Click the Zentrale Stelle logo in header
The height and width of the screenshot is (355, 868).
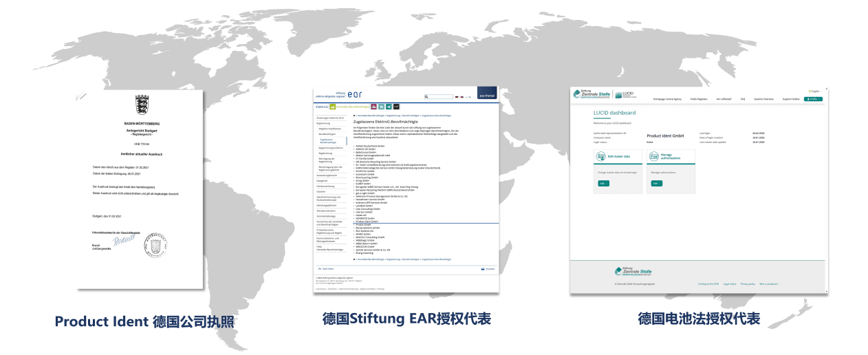[x=592, y=95]
